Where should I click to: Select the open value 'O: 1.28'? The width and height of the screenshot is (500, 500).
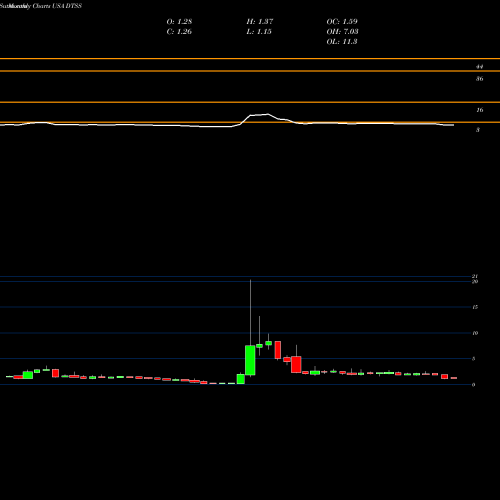(179, 21)
